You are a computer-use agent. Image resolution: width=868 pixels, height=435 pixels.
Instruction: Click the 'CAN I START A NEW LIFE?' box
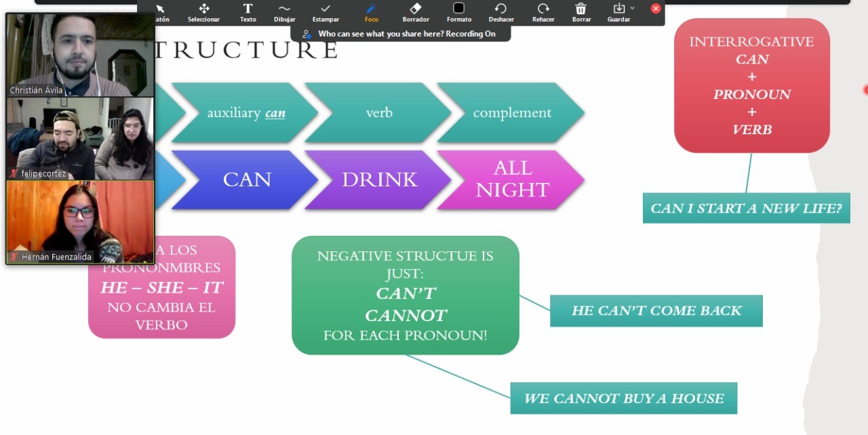(x=746, y=208)
